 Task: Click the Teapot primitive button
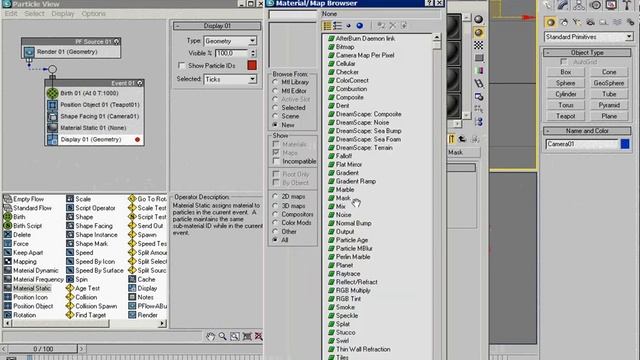[565, 116]
